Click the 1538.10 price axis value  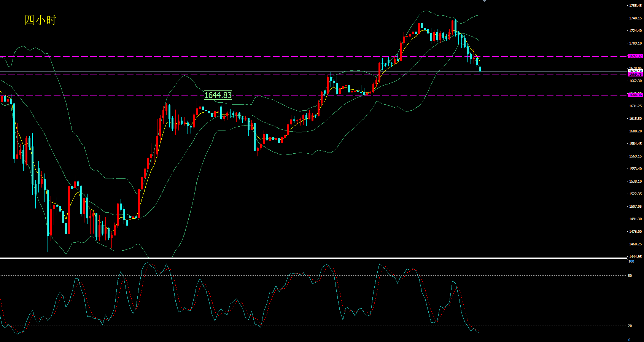[635, 181]
